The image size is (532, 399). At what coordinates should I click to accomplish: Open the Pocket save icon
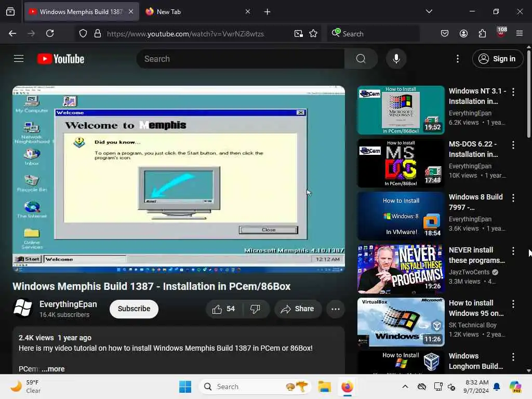445,33
